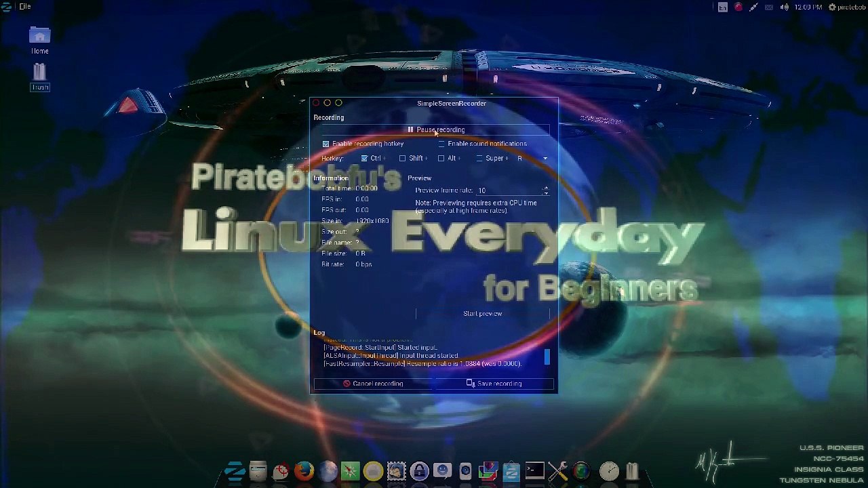868x488 pixels.
Task: Open system tools wrench and screwdriver icon
Action: point(557,470)
